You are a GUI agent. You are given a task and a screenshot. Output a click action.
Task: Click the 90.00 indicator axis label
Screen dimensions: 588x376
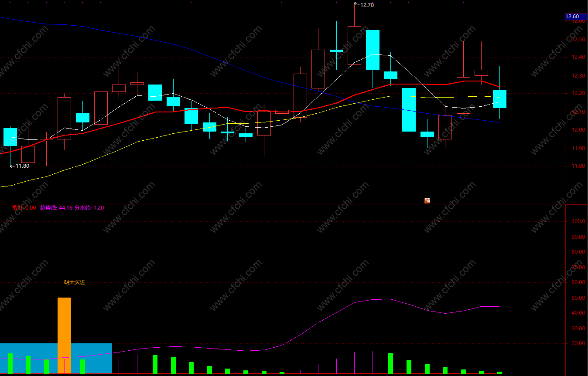coord(578,237)
